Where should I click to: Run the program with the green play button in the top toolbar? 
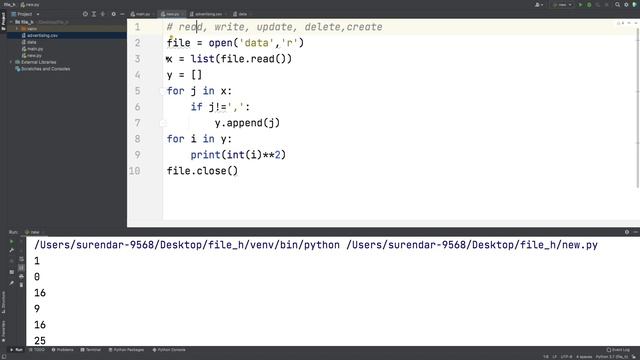click(x=580, y=5)
